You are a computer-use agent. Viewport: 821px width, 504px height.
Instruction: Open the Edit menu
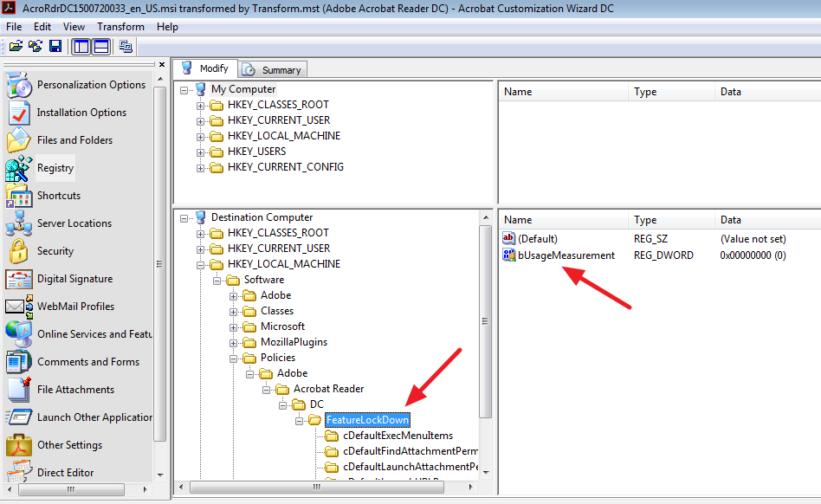pos(42,27)
